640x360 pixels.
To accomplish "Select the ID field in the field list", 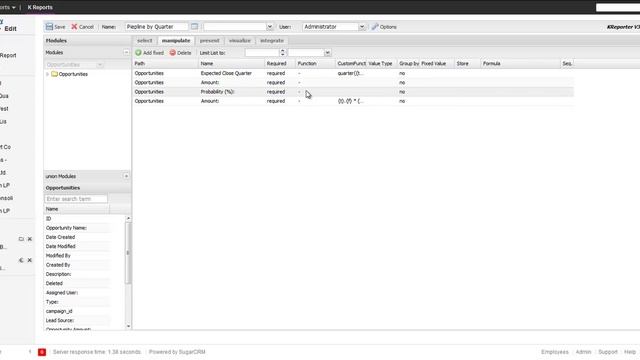I will 77,219.
